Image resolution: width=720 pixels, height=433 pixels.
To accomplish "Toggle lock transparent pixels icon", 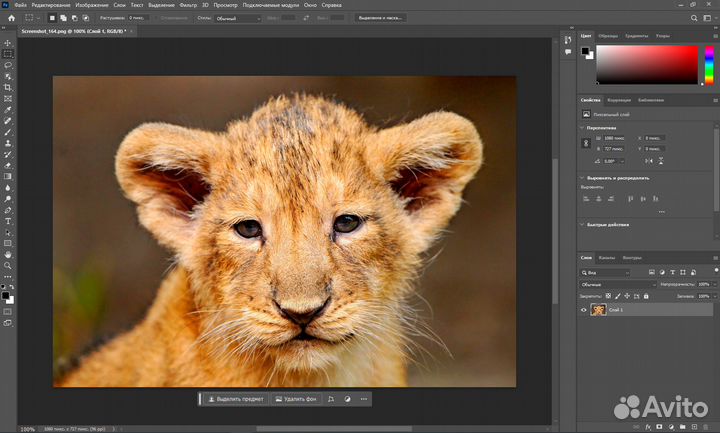I will pos(608,296).
